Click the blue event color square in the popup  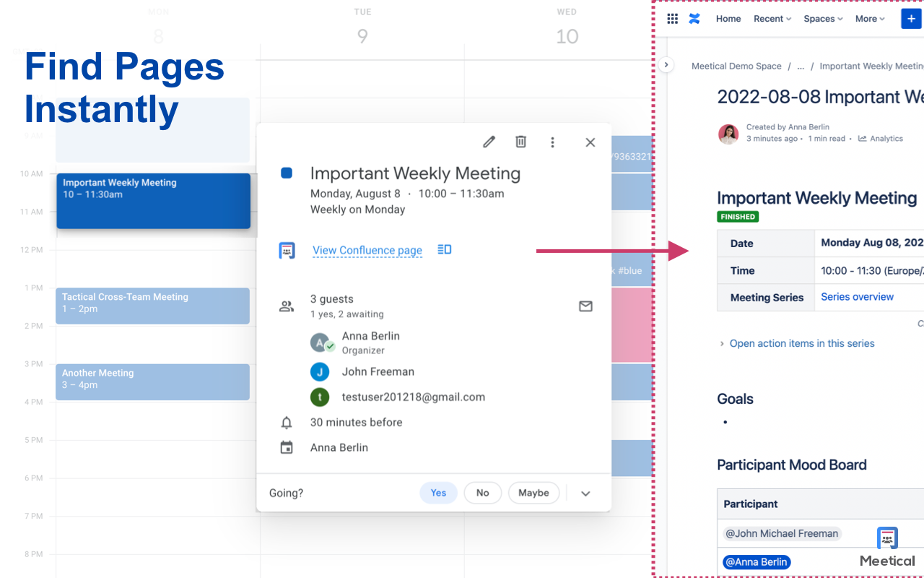(x=287, y=173)
